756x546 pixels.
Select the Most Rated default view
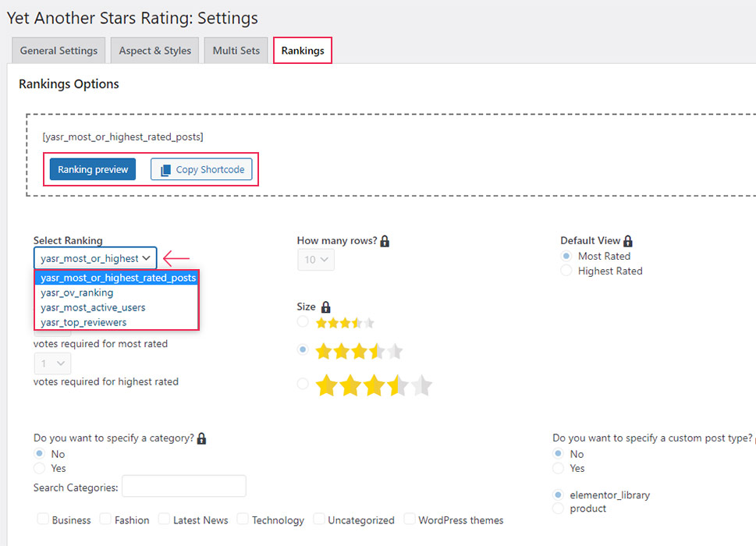point(566,256)
